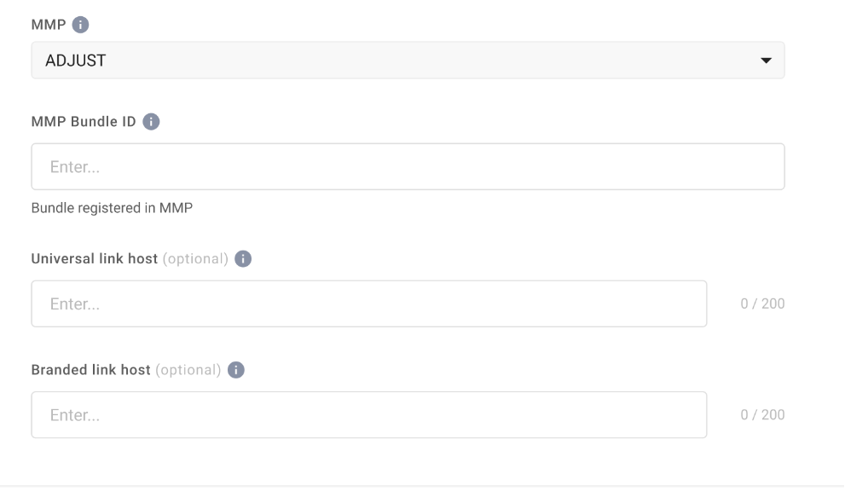The image size is (868, 491).
Task: Show info for Branded link host
Action: click(236, 370)
